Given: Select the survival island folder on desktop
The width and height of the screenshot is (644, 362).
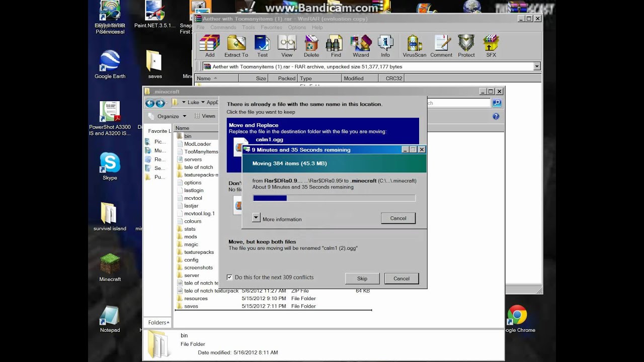Looking at the screenshot, I should point(110,217).
